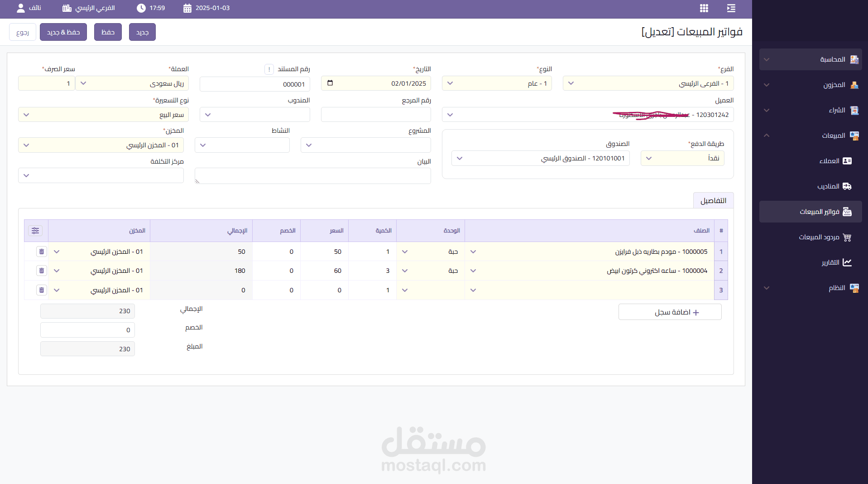Select the التفاصيل details tab
The width and height of the screenshot is (868, 484).
coord(713,200)
